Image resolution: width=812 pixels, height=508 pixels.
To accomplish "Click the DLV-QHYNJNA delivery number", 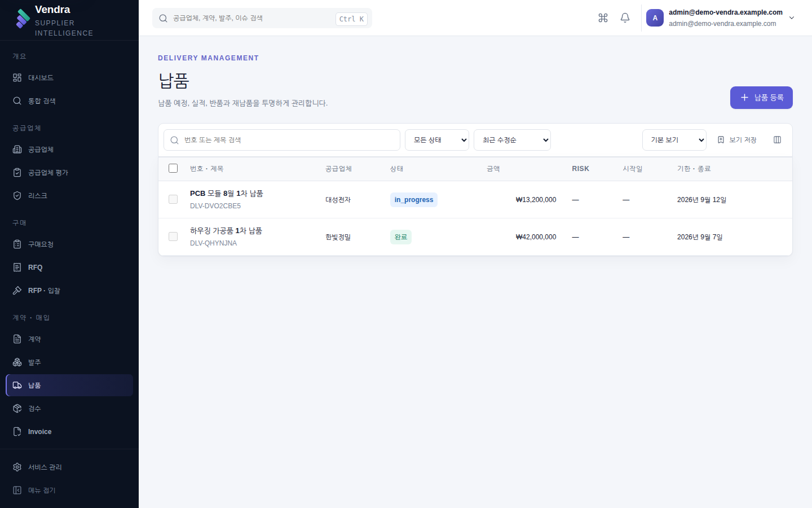I will click(x=213, y=243).
